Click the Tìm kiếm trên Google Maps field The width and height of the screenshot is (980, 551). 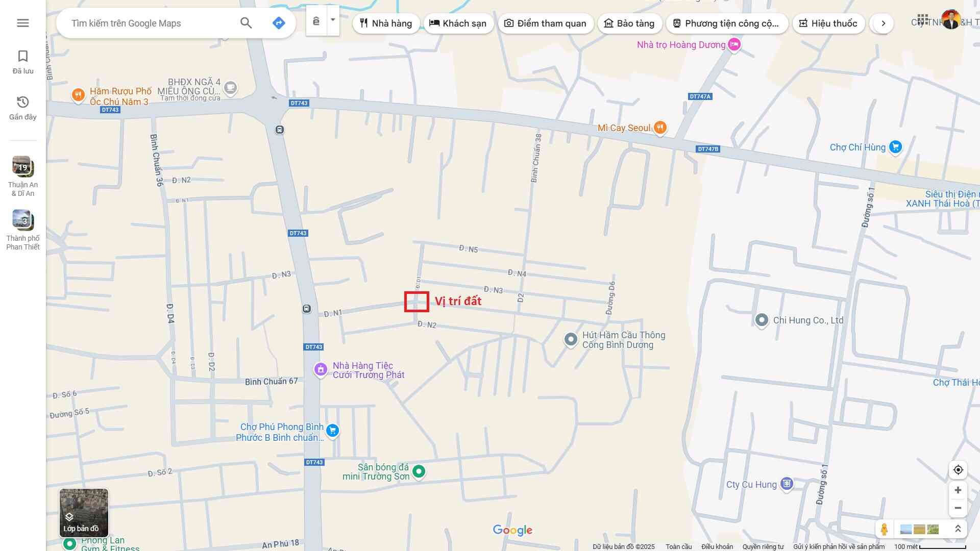[x=148, y=23]
